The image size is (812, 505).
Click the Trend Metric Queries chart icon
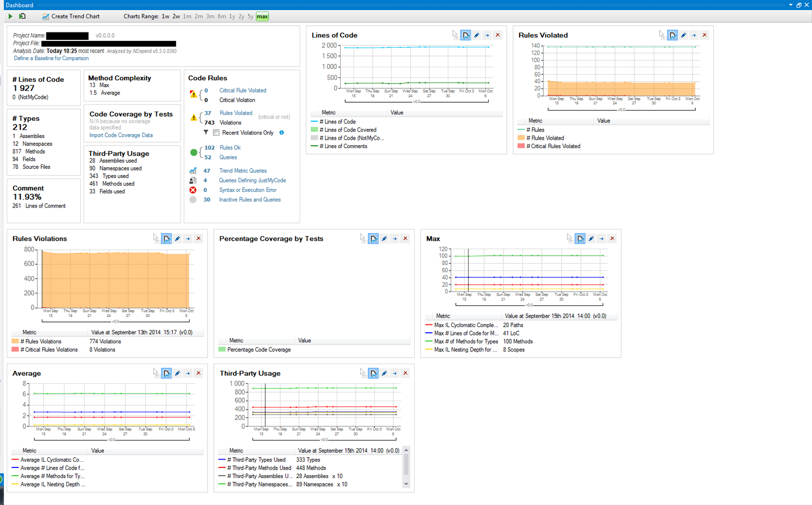193,171
